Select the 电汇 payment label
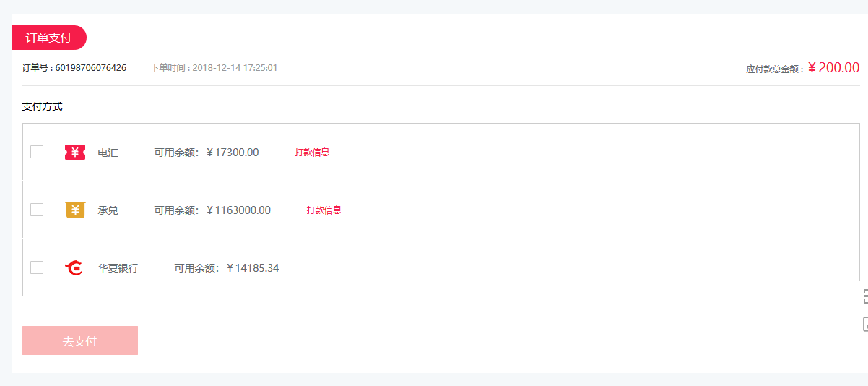Image resolution: width=868 pixels, height=386 pixels. pos(108,153)
